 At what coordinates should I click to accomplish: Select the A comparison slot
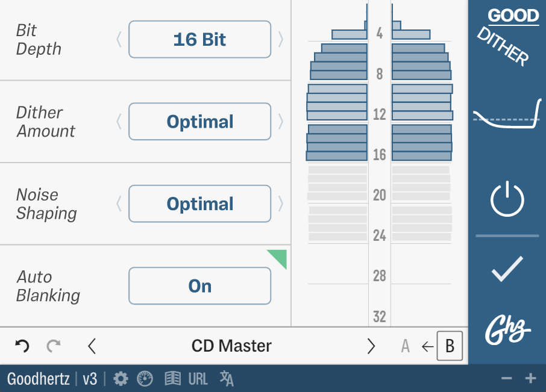tap(406, 346)
